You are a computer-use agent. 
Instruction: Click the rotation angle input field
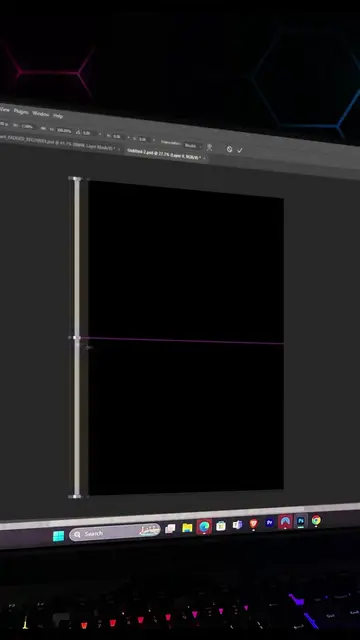tap(90, 133)
